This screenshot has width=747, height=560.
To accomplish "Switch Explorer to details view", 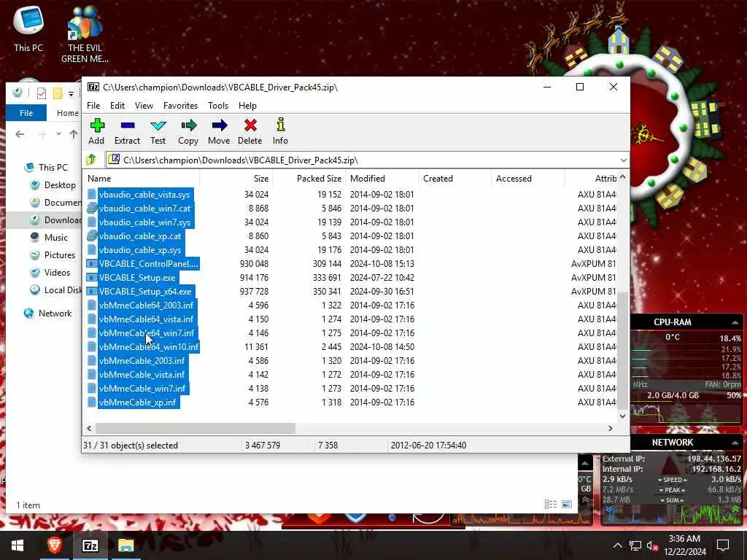I will coord(550,505).
